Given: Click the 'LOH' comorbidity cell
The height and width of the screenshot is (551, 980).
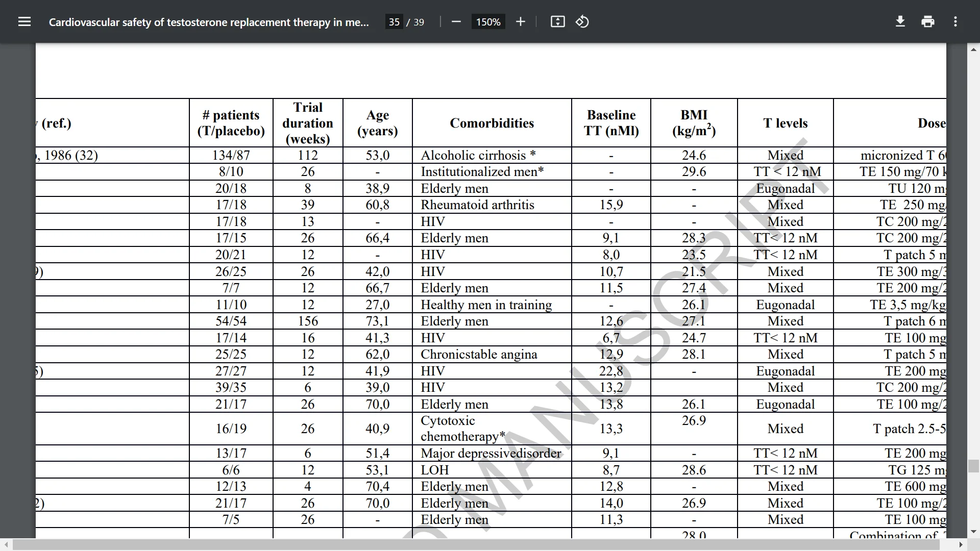Looking at the screenshot, I should [492, 470].
